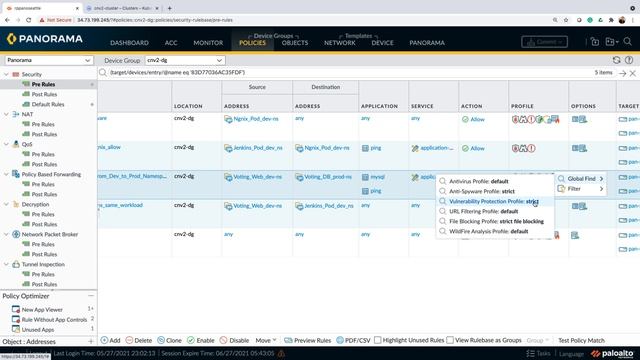The height and width of the screenshot is (360, 640).
Task: Collapse Policy Based Forwarding node
Action: [x=6, y=174]
